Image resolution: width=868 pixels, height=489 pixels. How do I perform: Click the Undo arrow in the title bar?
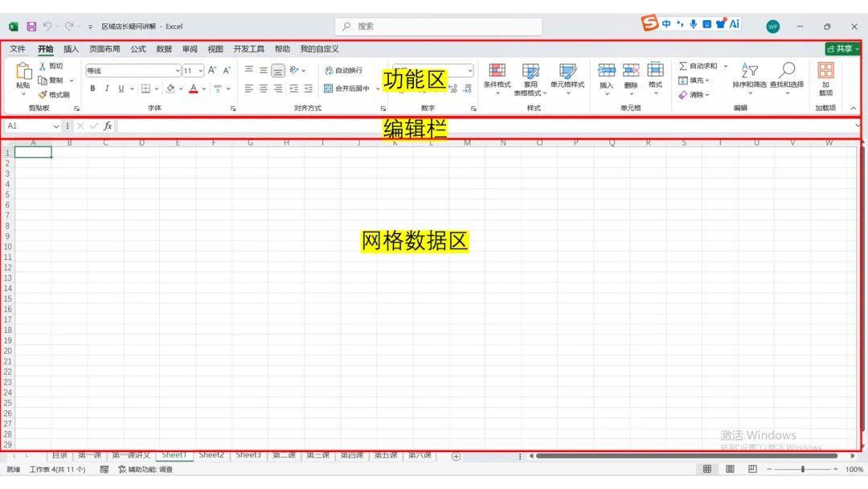coord(47,26)
